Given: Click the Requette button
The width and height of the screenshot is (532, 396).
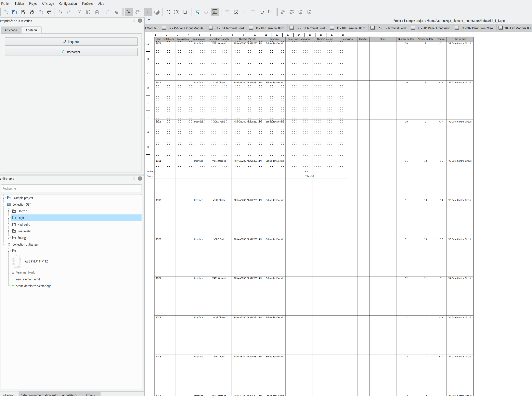Looking at the screenshot, I should point(71,42).
